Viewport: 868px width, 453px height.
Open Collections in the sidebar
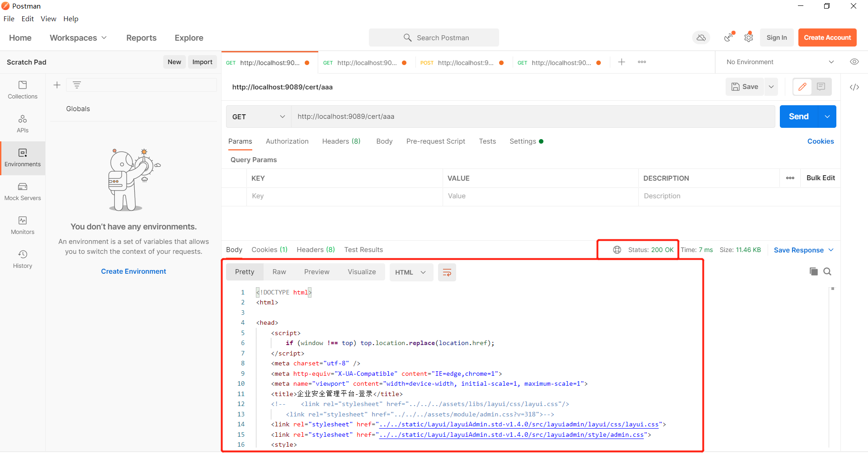(x=23, y=90)
